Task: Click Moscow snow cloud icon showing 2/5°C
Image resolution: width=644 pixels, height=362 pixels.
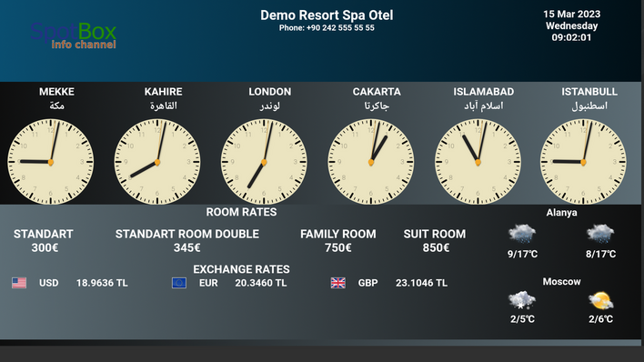Action: point(522,300)
